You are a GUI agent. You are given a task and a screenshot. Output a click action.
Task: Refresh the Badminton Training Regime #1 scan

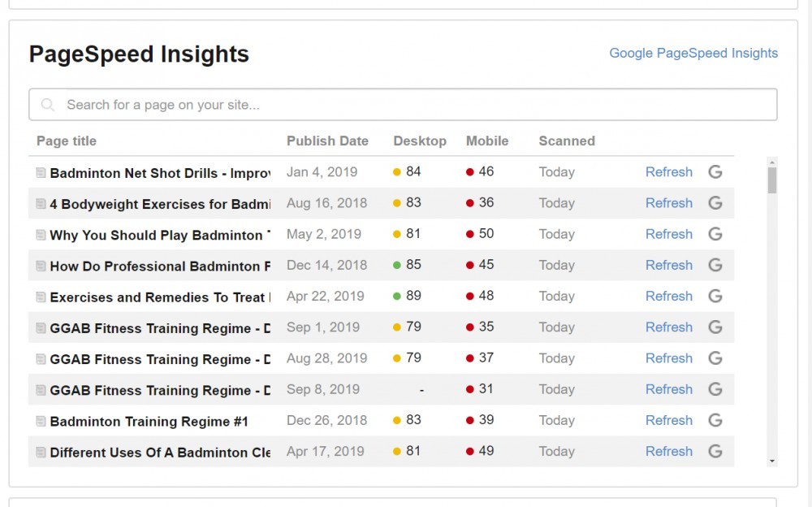tap(668, 420)
